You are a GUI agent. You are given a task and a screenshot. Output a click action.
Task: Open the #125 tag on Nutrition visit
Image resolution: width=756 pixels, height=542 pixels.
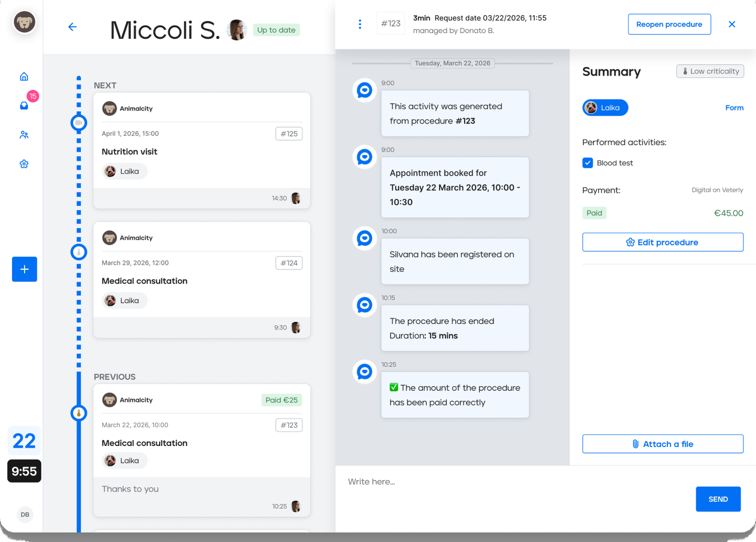pos(289,134)
